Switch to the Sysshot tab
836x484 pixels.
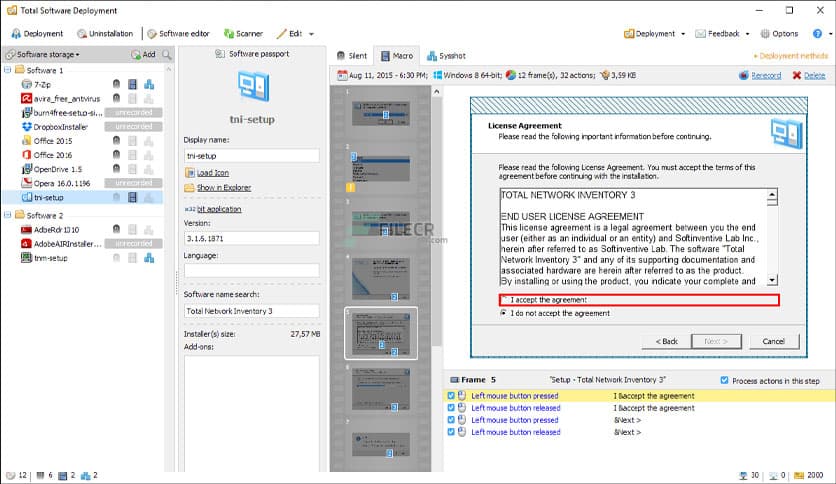pyautogui.click(x=446, y=55)
